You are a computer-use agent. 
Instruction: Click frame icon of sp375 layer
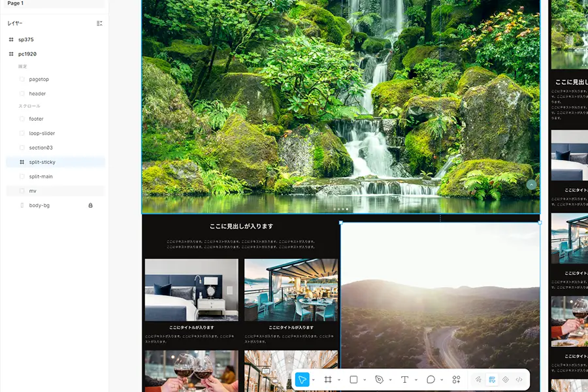(11, 39)
